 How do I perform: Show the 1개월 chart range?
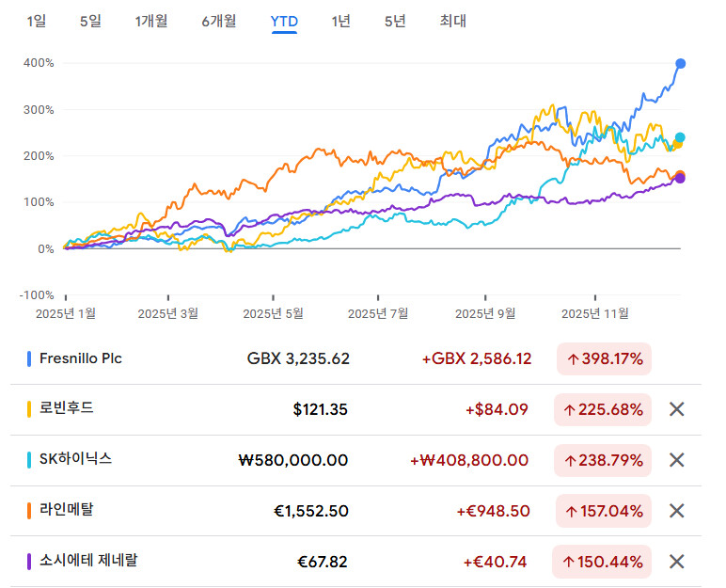[x=150, y=21]
